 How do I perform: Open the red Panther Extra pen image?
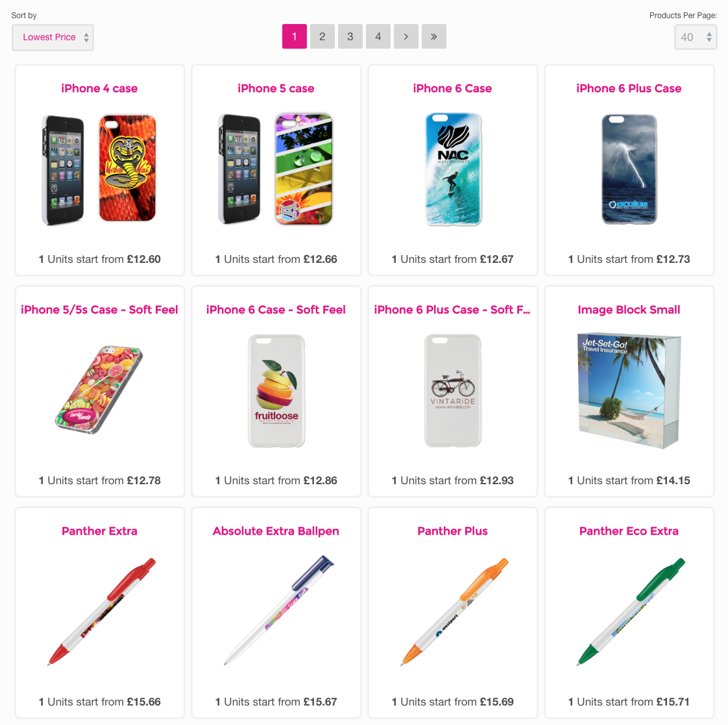point(101,611)
